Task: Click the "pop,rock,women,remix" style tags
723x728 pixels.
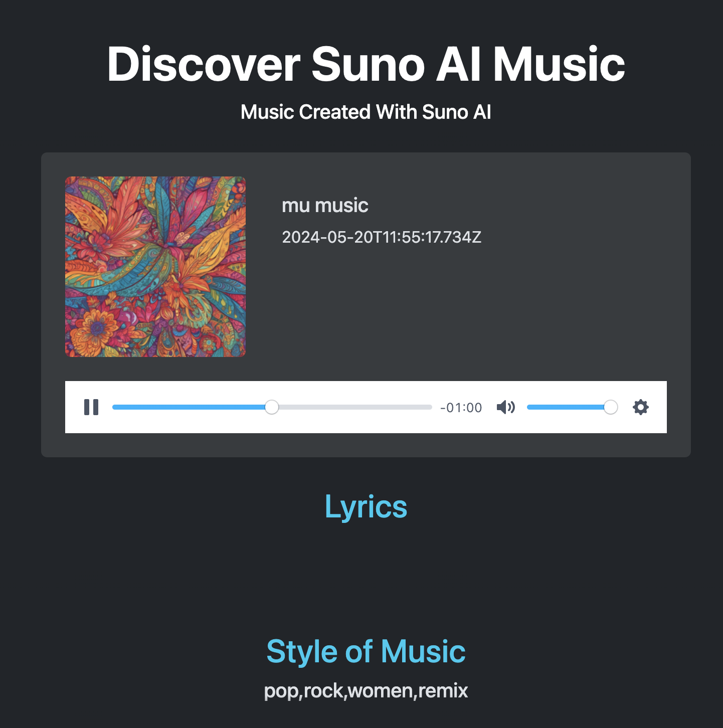Action: click(x=366, y=690)
